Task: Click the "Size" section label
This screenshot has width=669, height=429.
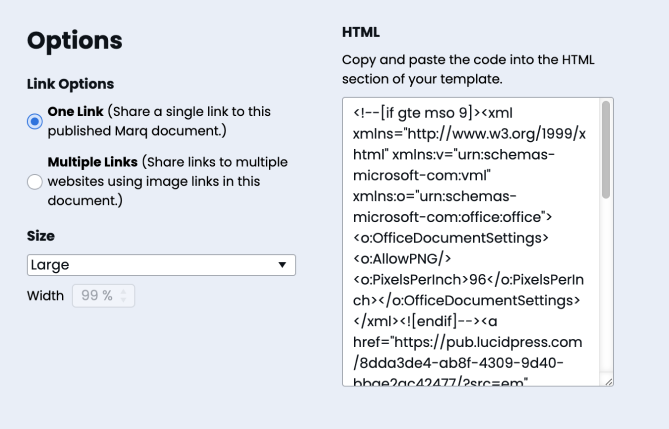Action: pyautogui.click(x=40, y=236)
